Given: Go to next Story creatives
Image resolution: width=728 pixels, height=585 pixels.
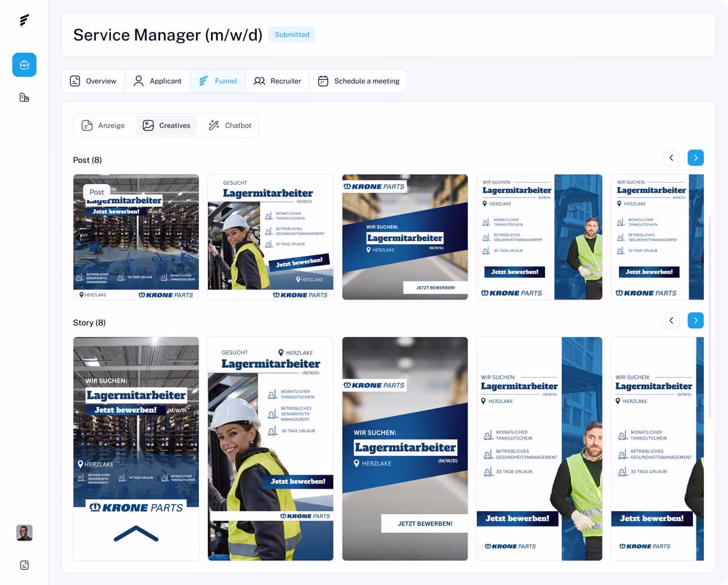Looking at the screenshot, I should point(696,320).
